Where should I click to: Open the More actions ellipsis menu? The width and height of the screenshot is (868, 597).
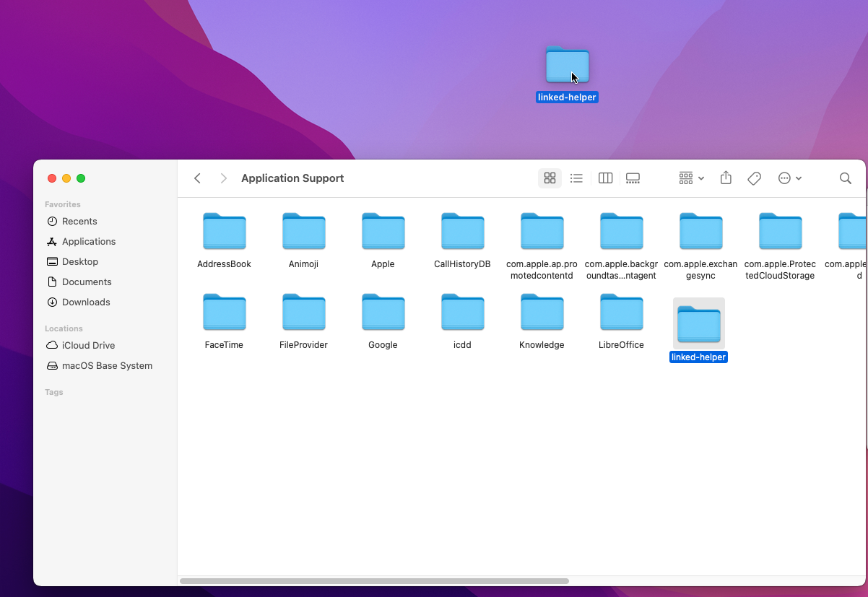point(790,178)
